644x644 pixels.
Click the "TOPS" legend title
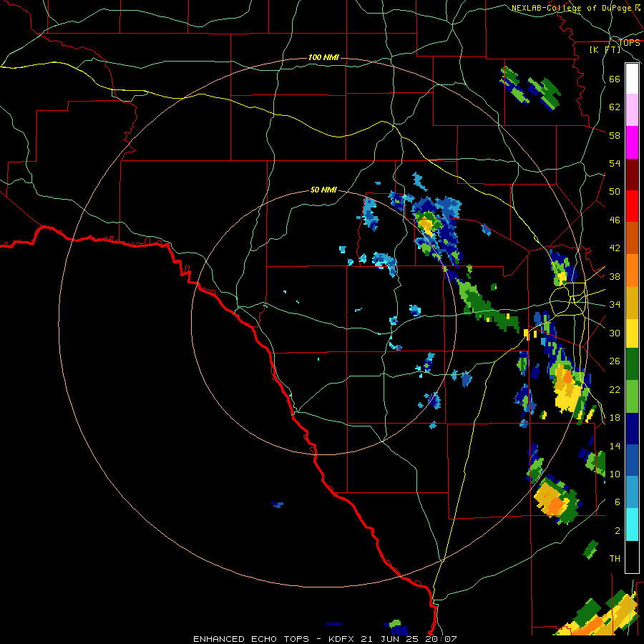click(629, 42)
